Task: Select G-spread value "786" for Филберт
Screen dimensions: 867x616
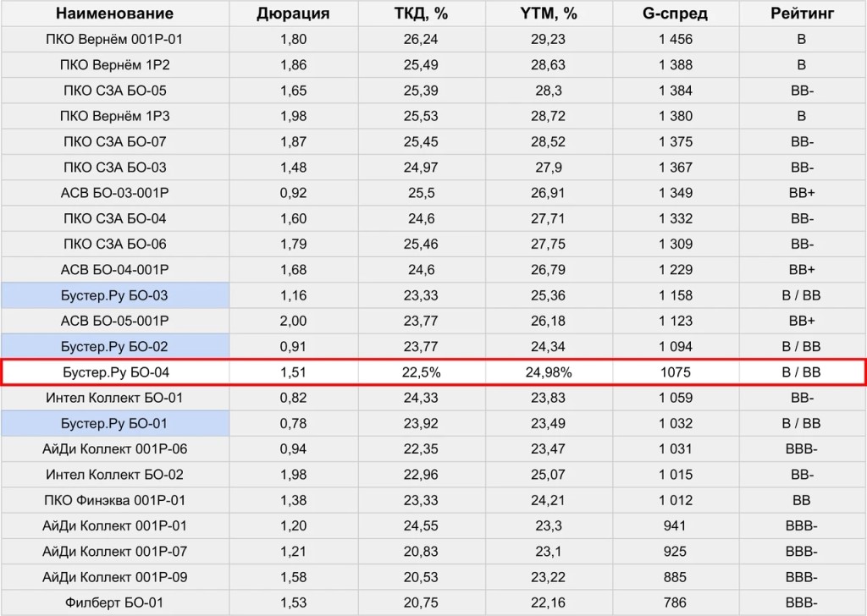Action: click(x=675, y=602)
